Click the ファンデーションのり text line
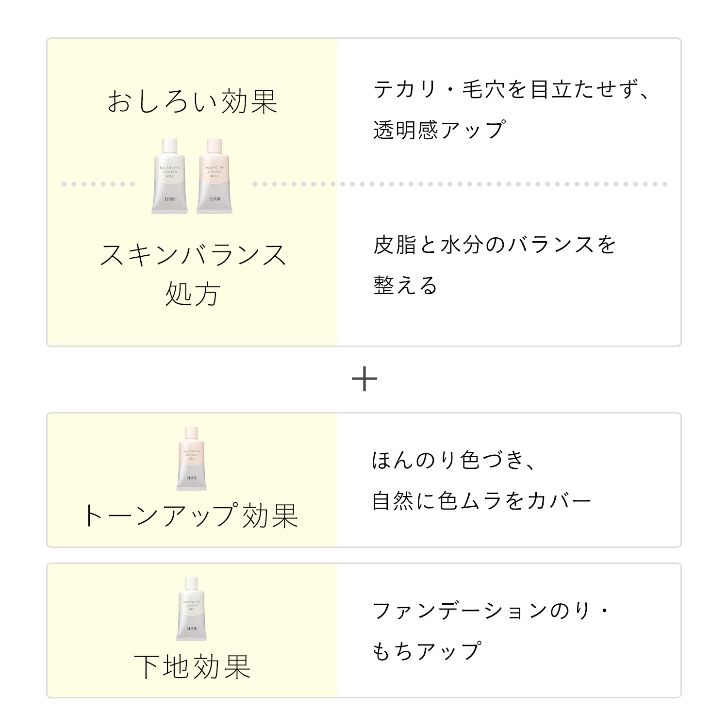The height and width of the screenshot is (728, 728). pyautogui.click(x=490, y=611)
